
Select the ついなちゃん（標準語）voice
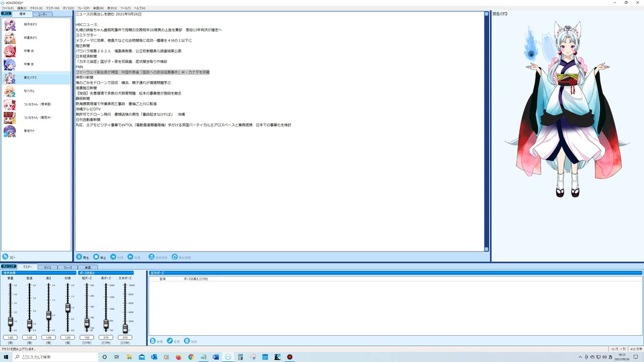[36, 105]
